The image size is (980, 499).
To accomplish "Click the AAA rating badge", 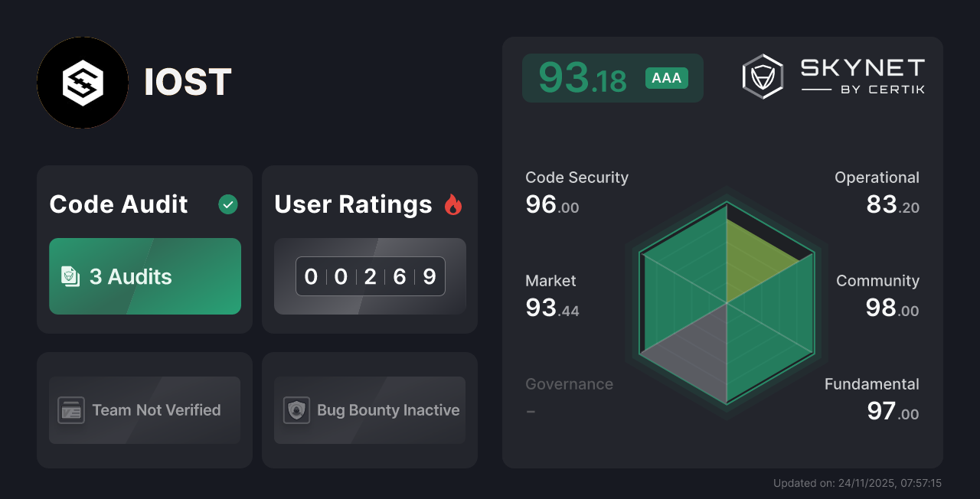I will (x=665, y=77).
